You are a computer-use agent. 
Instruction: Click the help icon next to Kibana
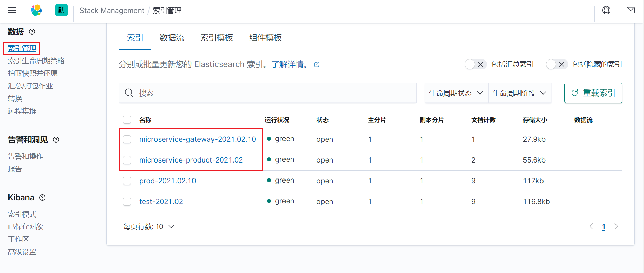[42, 198]
